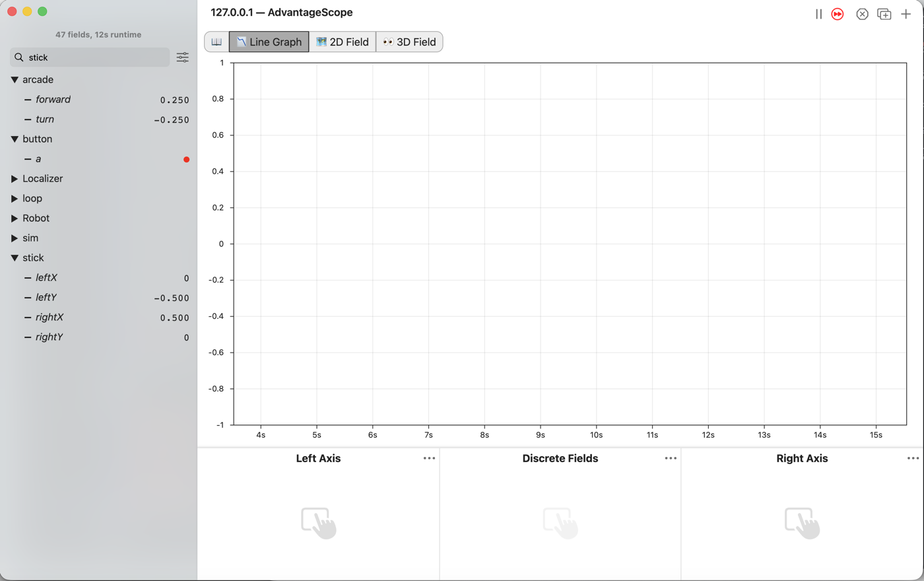Click the Right Axis heading
The image size is (924, 581).
pyautogui.click(x=802, y=458)
